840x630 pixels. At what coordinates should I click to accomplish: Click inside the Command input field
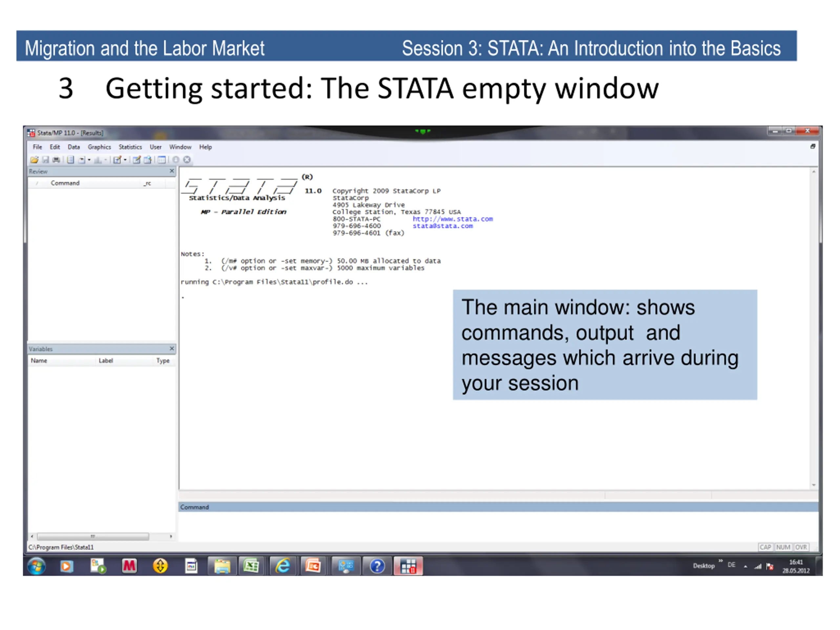coord(498,526)
